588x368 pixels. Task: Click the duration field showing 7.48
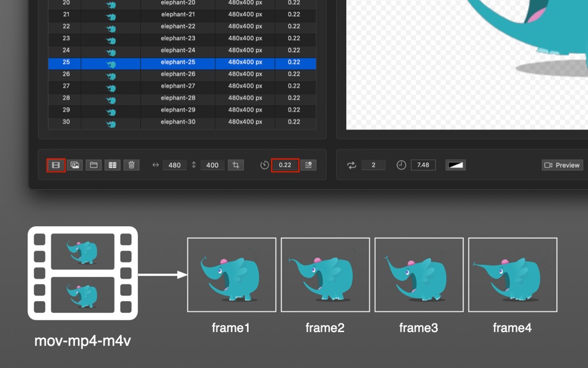pos(423,165)
